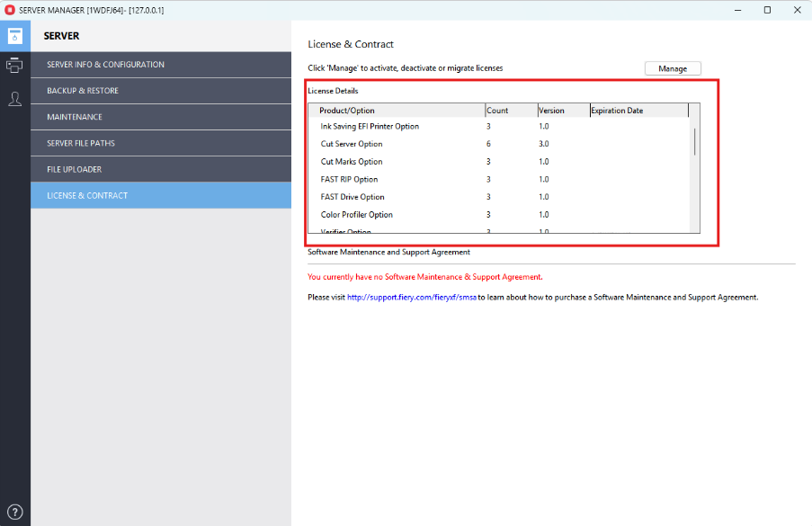Screen dimensions: 812x526
Task: Click the Manage button for licenses
Action: click(x=673, y=68)
